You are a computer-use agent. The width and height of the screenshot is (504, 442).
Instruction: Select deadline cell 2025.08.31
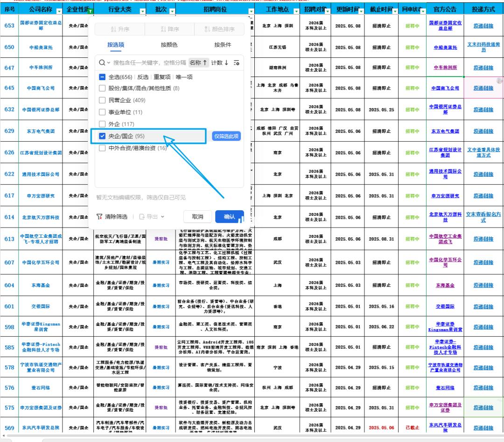(381, 239)
